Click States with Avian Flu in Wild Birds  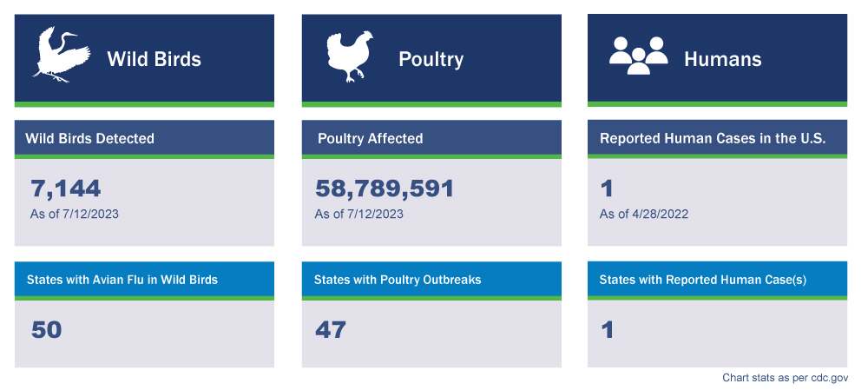point(122,280)
